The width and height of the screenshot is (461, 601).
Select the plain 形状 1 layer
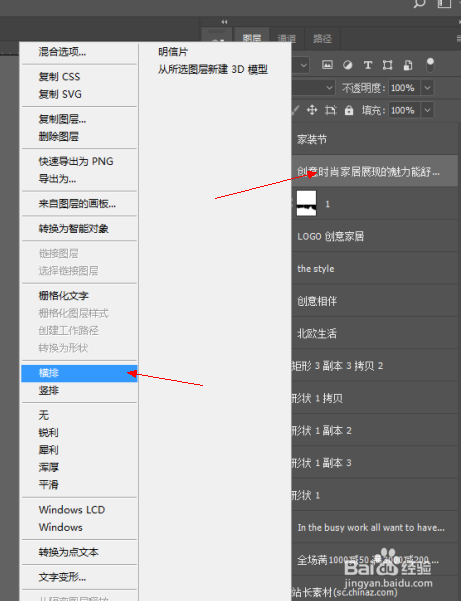[375, 495]
